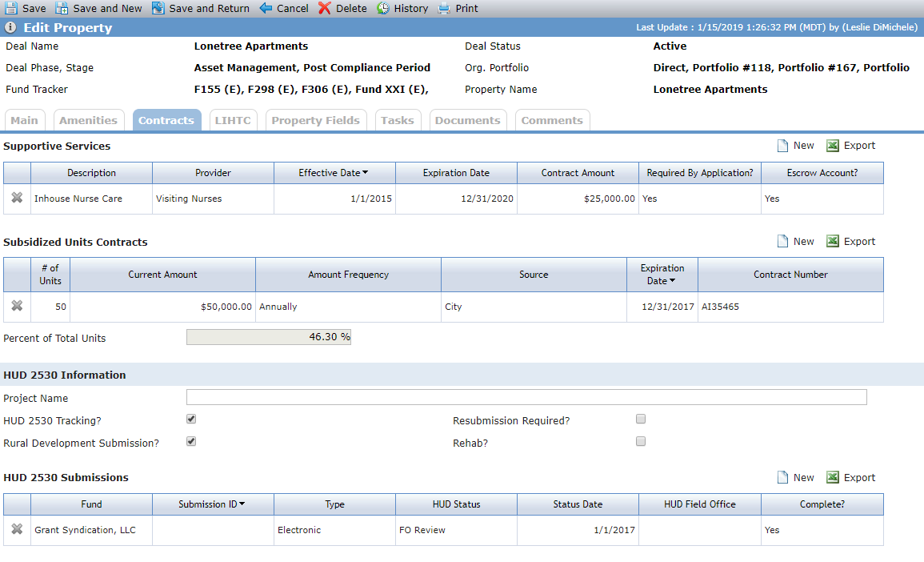Image resolution: width=924 pixels, height=562 pixels.
Task: Focus the HUD Project Name field
Action: coord(526,397)
